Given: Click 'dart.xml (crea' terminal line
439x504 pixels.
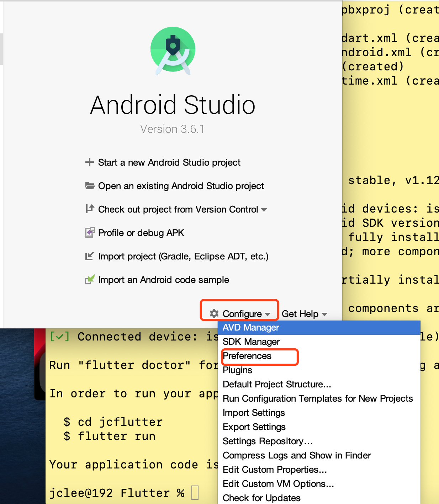Looking at the screenshot, I should (x=391, y=38).
